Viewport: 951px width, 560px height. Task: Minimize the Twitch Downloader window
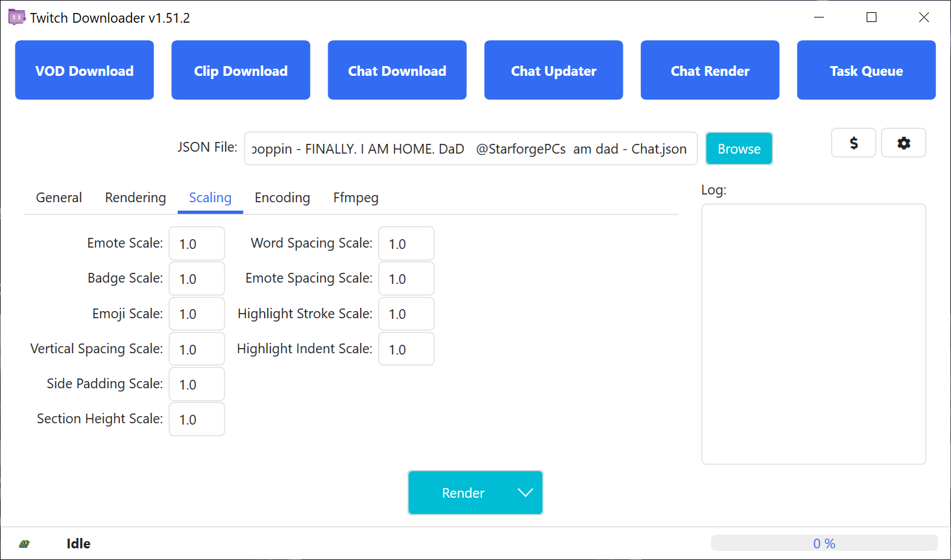(x=819, y=17)
